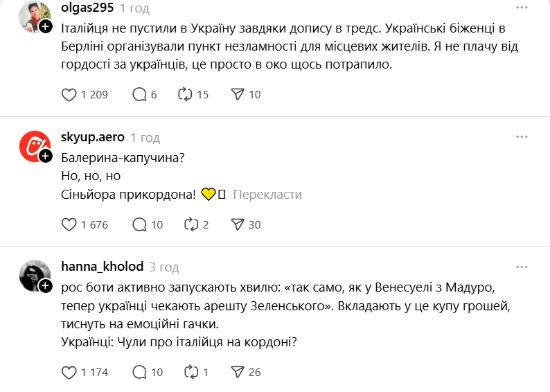Open replies on olgas295 post
Screen dimensions: 550x392
(x=139, y=94)
